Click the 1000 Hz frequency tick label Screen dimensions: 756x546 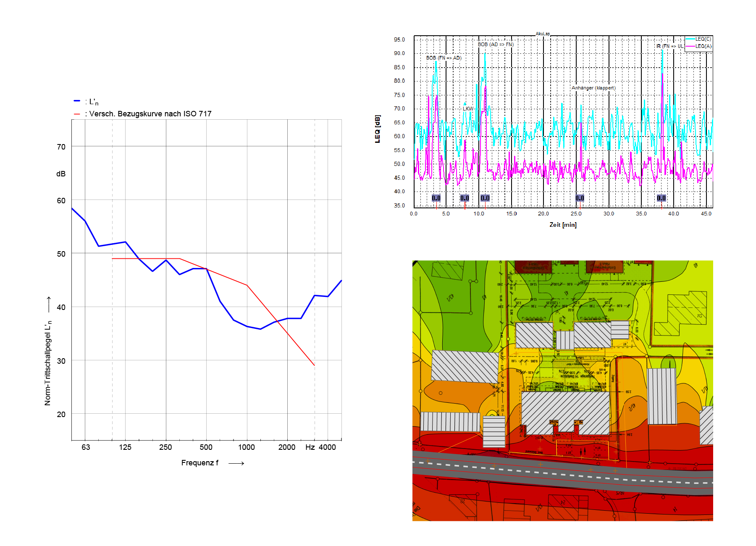247,447
